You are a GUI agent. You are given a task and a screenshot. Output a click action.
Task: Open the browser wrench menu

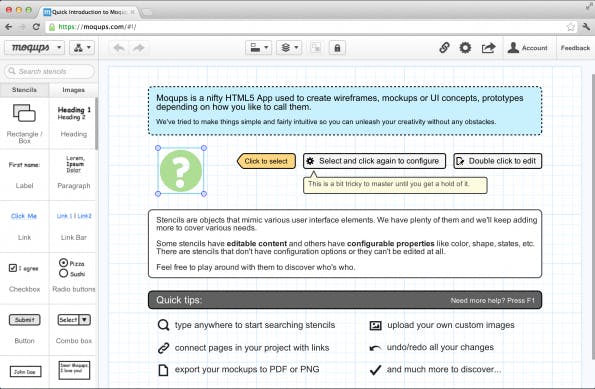(x=586, y=27)
